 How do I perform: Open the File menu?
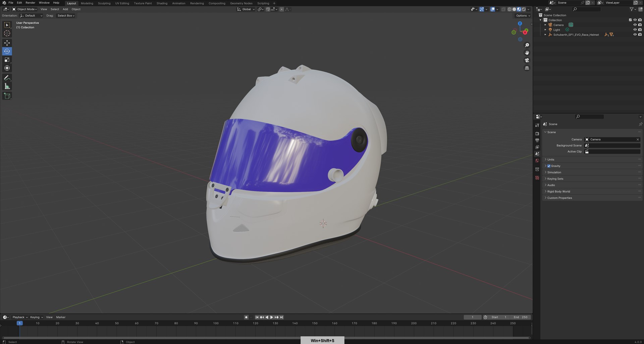click(x=11, y=3)
